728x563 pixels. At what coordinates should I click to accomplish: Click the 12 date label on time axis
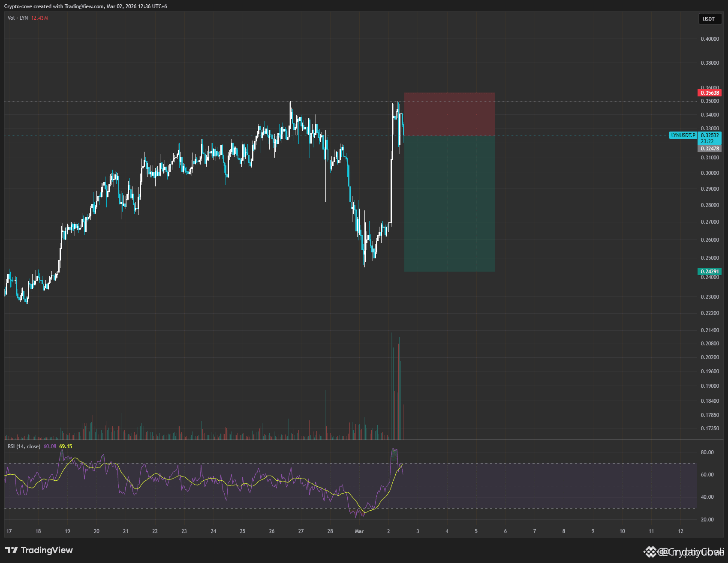(681, 531)
